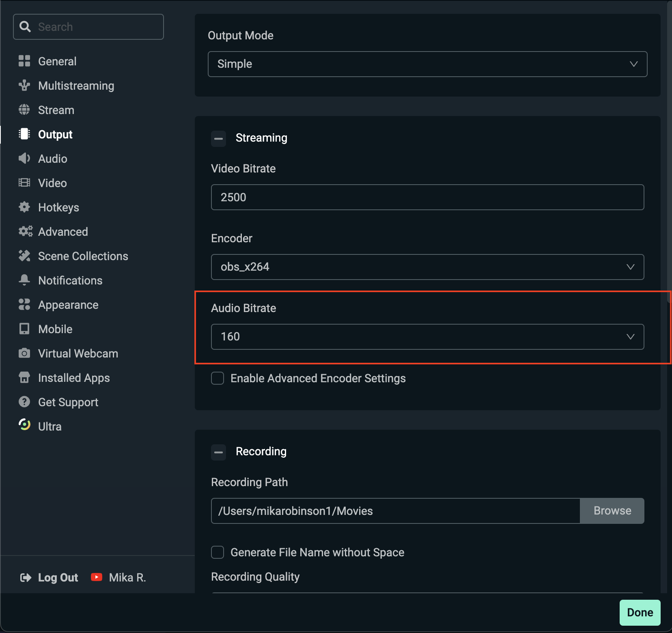
Task: Click the Ultra logo icon
Action: click(x=24, y=425)
